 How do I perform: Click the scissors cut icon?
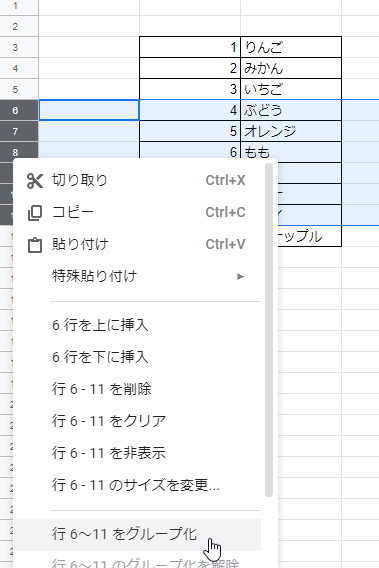click(x=35, y=181)
